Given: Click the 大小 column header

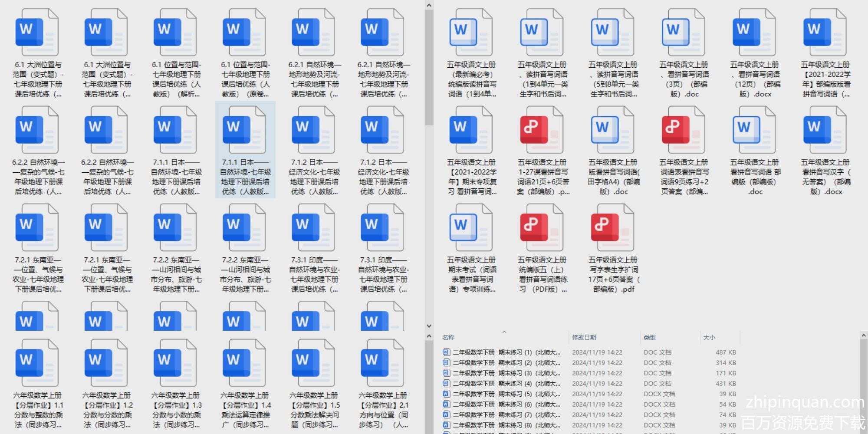Looking at the screenshot, I should pos(709,338).
